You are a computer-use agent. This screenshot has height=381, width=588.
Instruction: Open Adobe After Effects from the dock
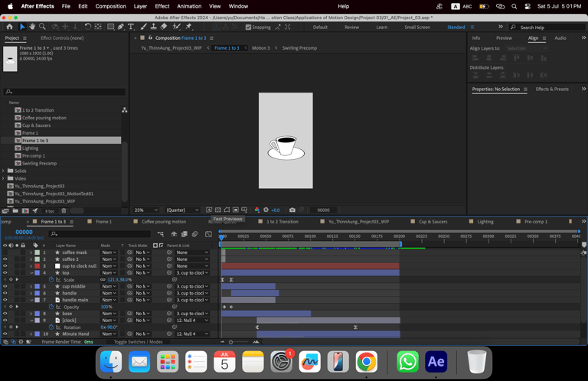click(436, 362)
